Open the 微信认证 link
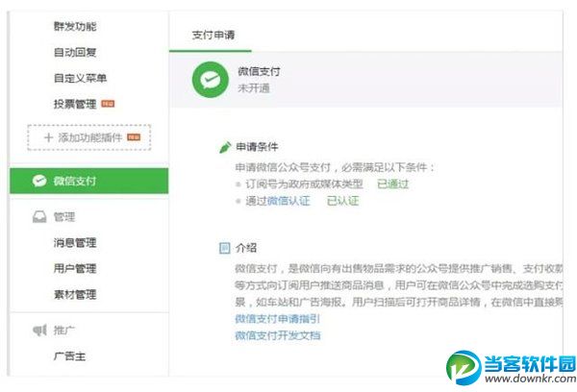The height and width of the screenshot is (392, 577). click(288, 200)
